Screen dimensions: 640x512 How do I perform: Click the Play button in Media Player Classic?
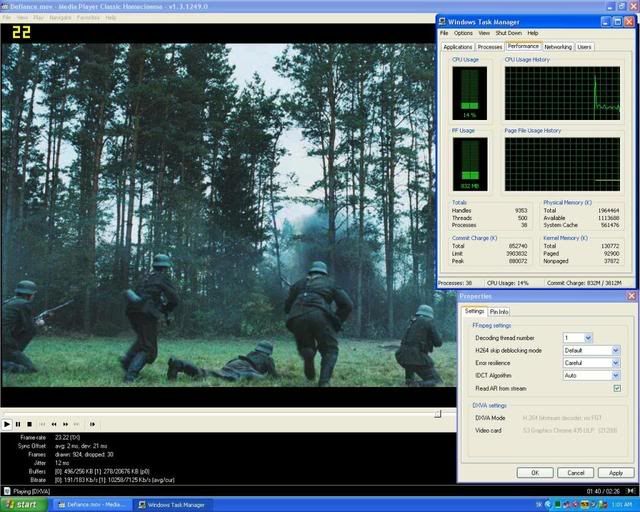pyautogui.click(x=7, y=424)
